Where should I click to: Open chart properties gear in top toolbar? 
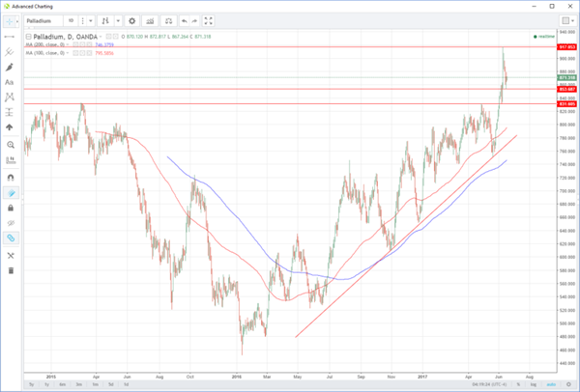[x=132, y=19]
